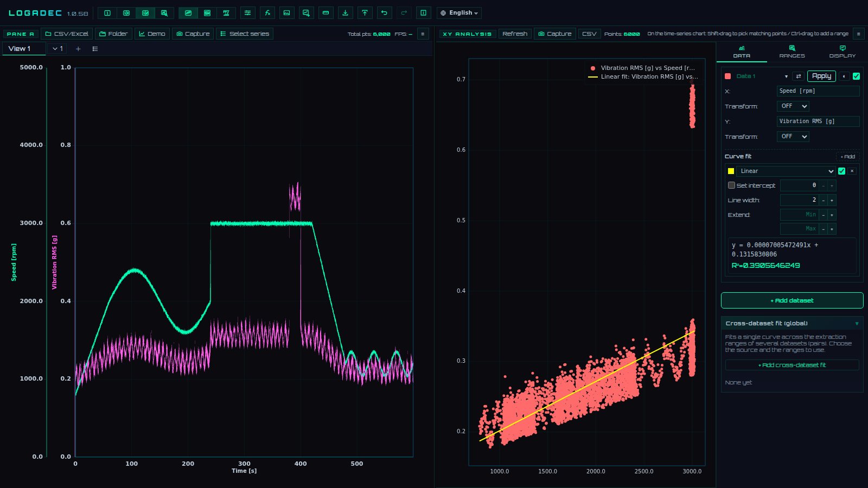Toggle the side panel layout icon
Image resolution: width=868 pixels, height=488 pixels.
[x=424, y=13]
